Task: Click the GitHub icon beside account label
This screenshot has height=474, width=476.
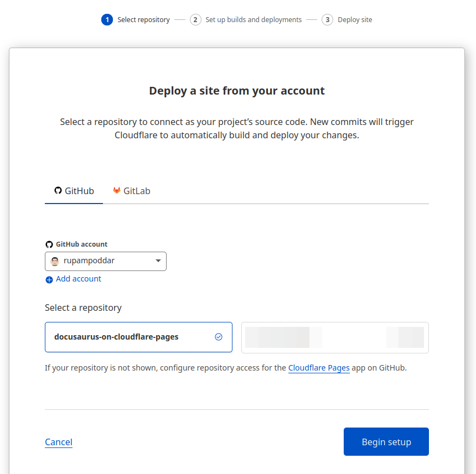Action: point(49,244)
